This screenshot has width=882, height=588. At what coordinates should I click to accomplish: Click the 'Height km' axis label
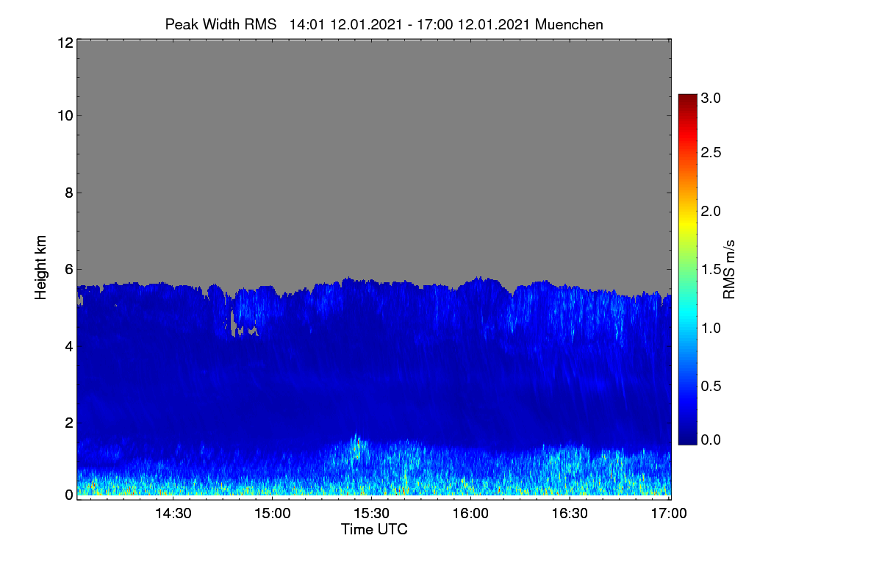click(x=42, y=268)
